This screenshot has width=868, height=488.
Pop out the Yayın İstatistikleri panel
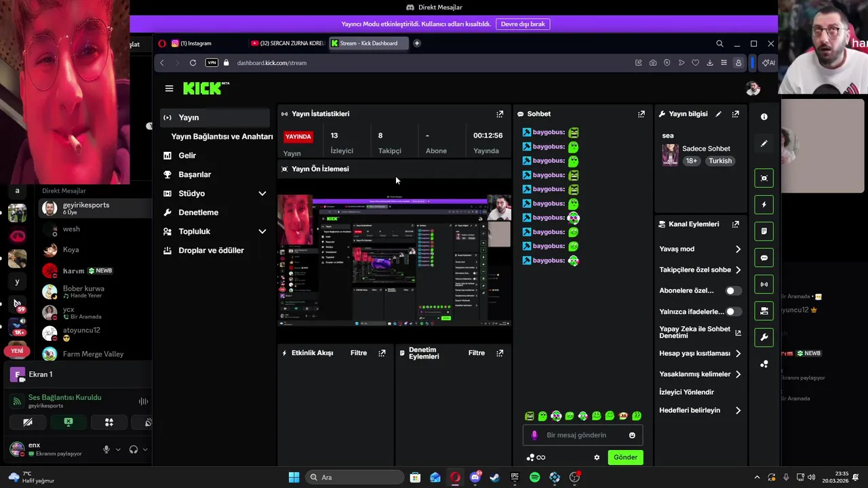click(x=500, y=114)
